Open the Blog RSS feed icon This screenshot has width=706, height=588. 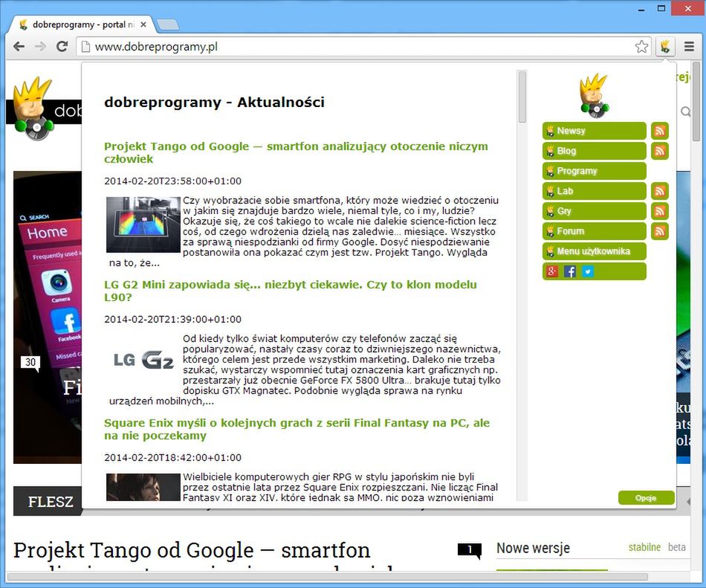click(660, 151)
